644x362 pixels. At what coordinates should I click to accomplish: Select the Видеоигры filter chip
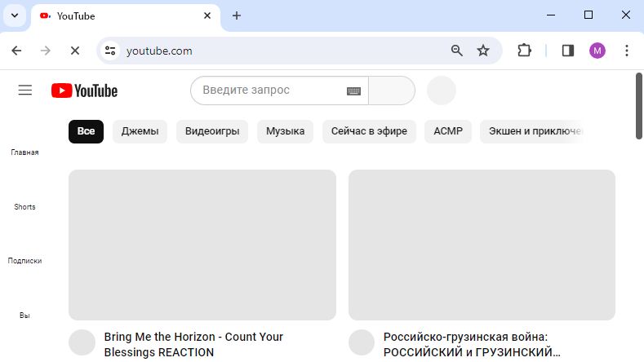point(212,131)
